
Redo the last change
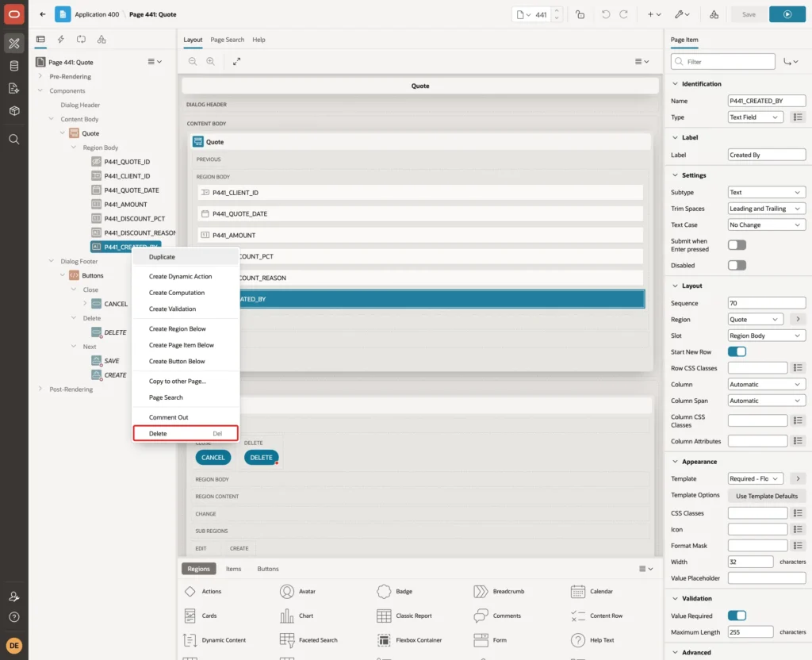[623, 14]
